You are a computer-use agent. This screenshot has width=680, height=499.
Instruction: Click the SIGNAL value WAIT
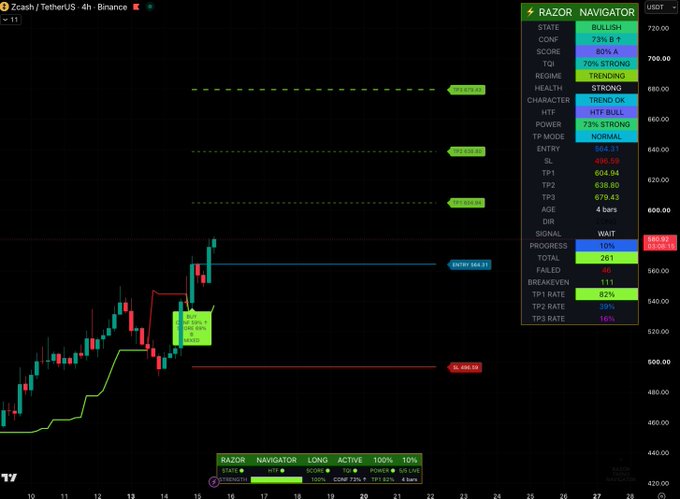tap(606, 234)
